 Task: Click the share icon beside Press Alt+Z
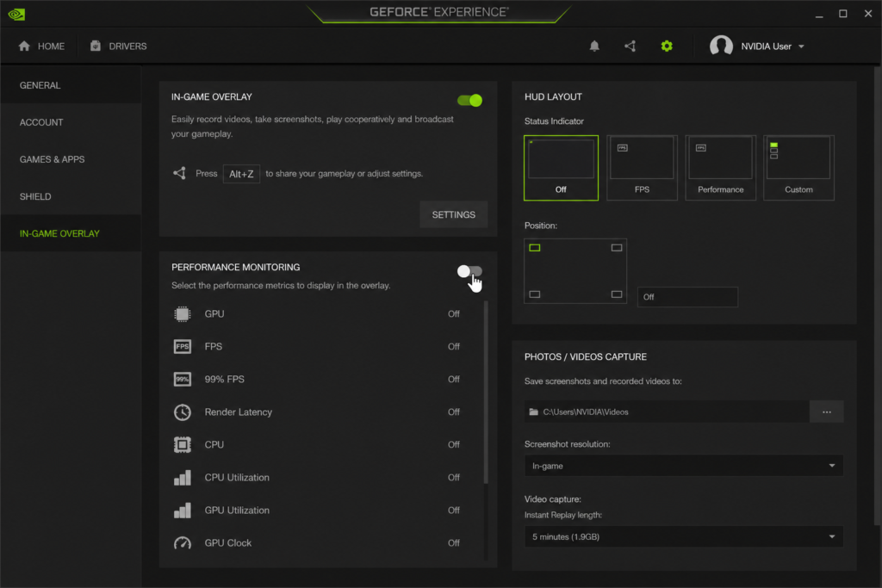(x=179, y=173)
